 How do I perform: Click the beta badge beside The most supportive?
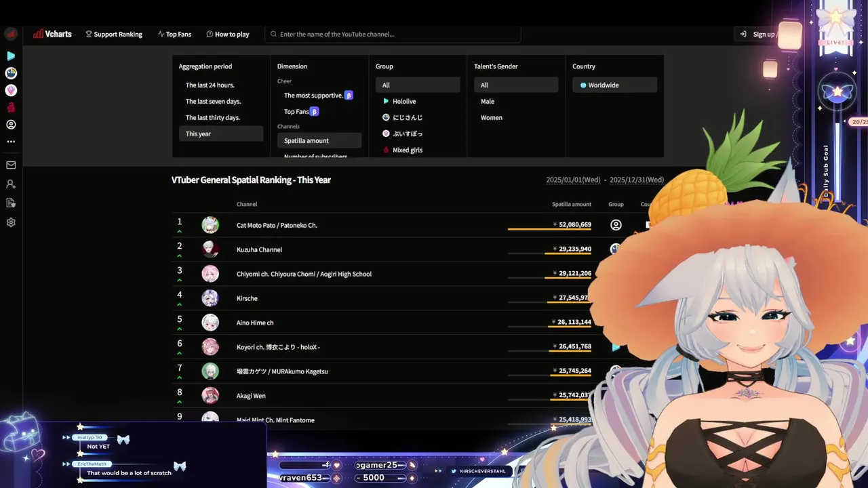[349, 96]
